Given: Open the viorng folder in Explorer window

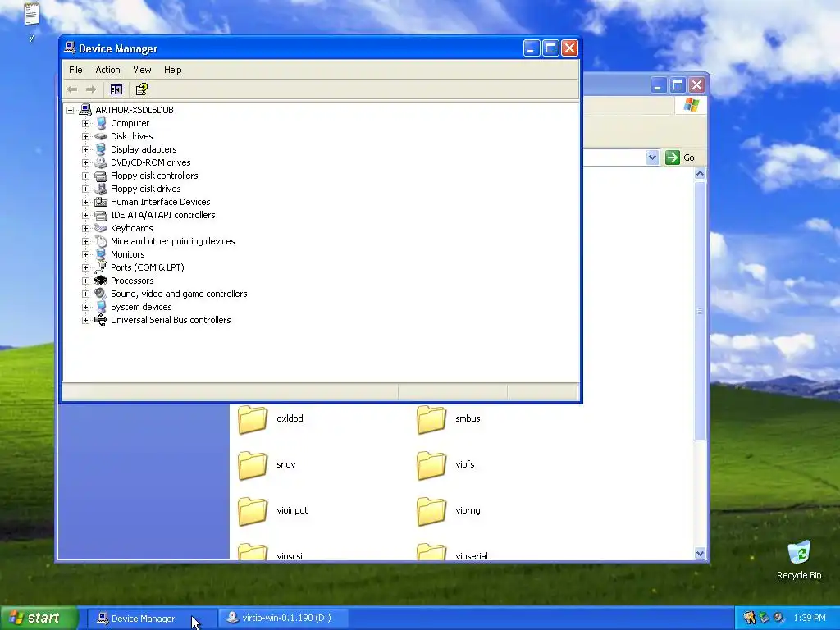Looking at the screenshot, I should click(x=431, y=511).
